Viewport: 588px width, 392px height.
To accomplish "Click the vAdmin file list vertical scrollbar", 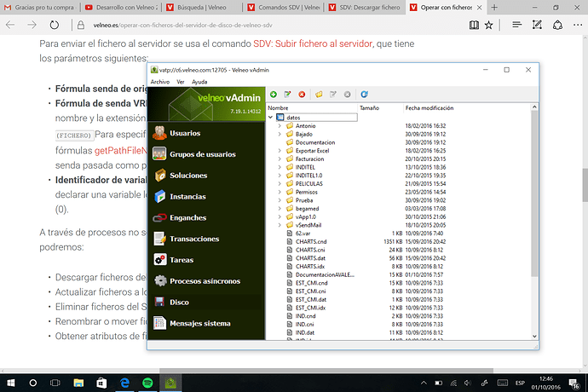I will (x=534, y=193).
